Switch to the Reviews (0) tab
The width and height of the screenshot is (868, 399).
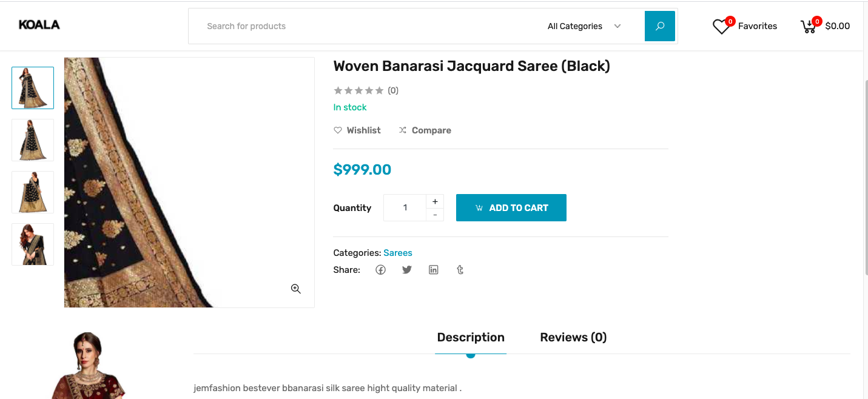tap(573, 337)
